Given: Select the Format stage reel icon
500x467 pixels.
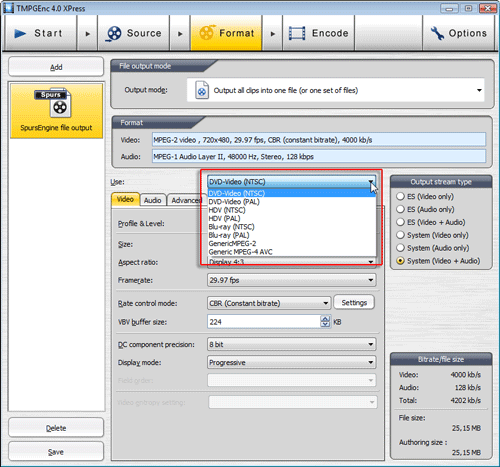Looking at the screenshot, I should (x=207, y=33).
